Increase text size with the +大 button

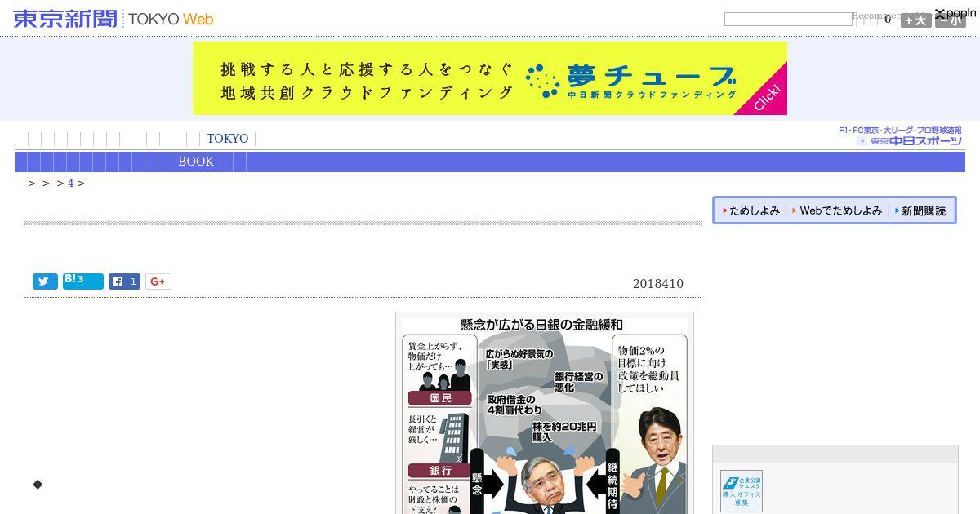pos(916,20)
